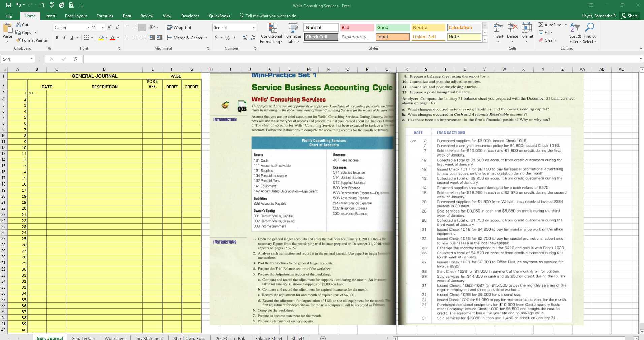Apply the Check Cell style
This screenshot has height=340, width=644.
point(321,37)
